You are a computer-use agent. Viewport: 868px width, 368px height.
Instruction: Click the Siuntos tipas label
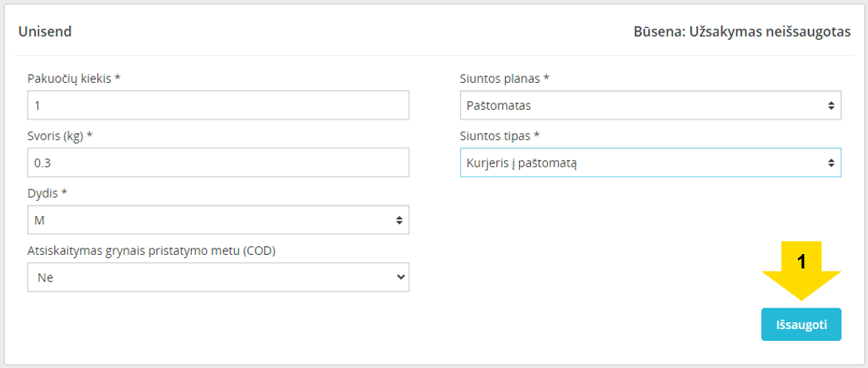coord(499,136)
